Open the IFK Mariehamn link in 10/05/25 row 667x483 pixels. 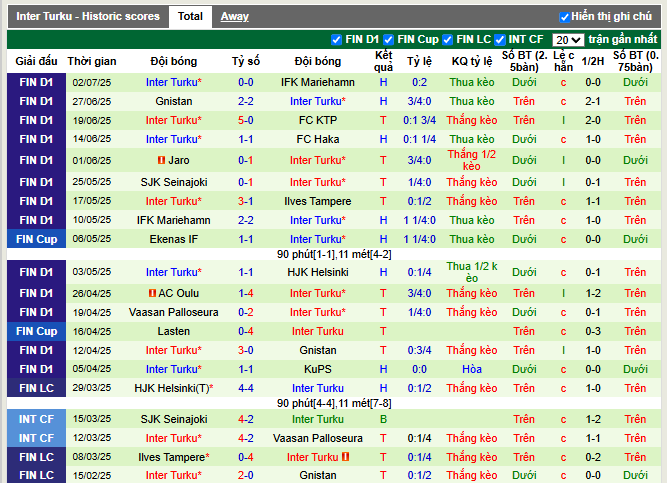click(174, 220)
